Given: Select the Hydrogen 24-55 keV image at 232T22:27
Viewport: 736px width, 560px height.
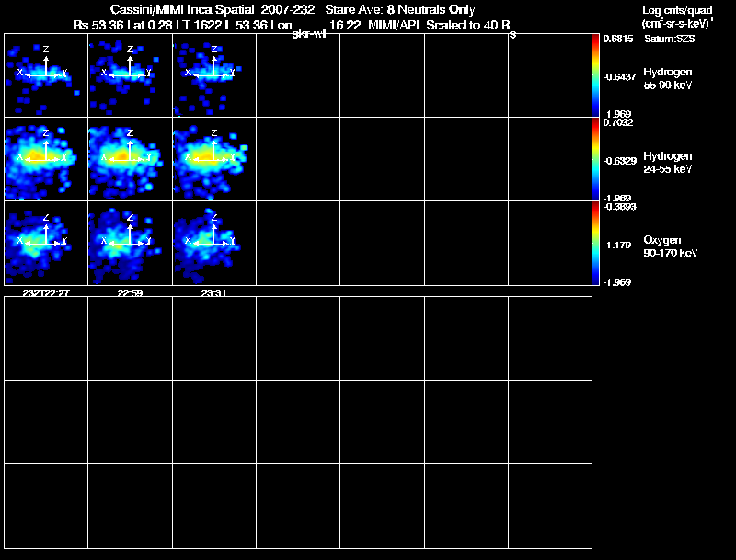Looking at the screenshot, I should (x=46, y=159).
